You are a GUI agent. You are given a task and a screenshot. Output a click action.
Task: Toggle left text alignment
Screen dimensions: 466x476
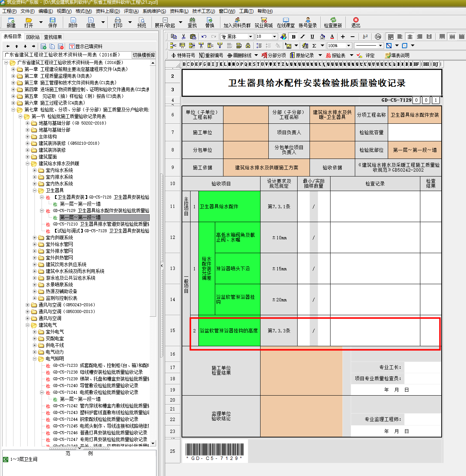click(400, 36)
